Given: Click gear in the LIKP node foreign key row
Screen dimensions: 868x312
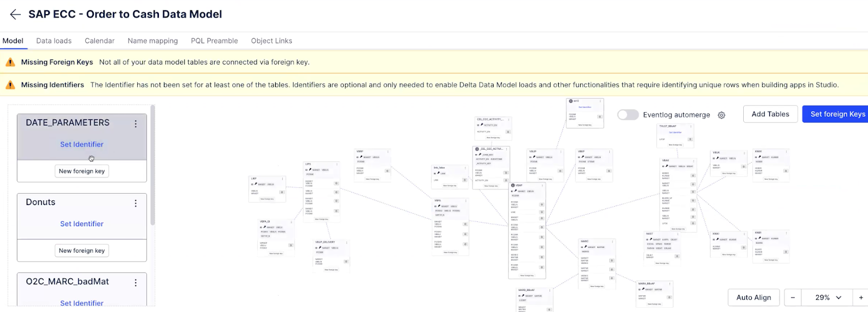Looking at the screenshot, I should pyautogui.click(x=282, y=192).
